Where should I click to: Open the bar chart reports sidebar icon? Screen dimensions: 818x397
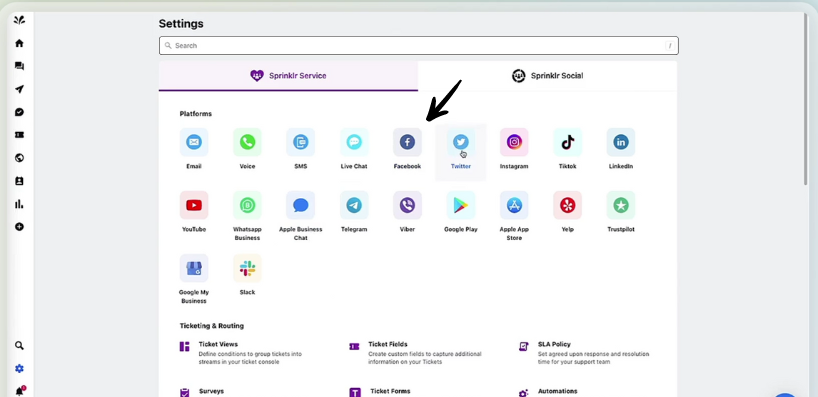point(19,204)
